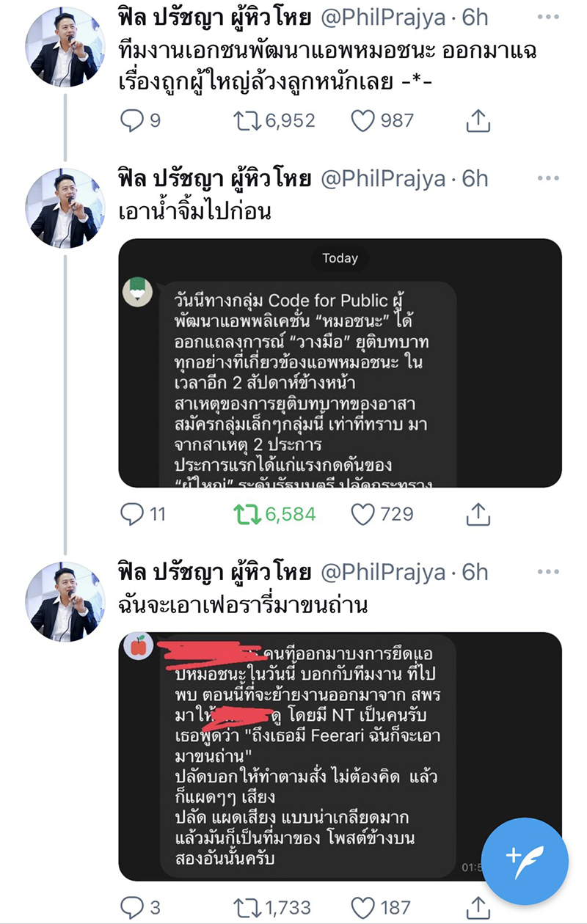This screenshot has width=587, height=924.
Task: Open more options for the first tweet
Action: pyautogui.click(x=547, y=18)
